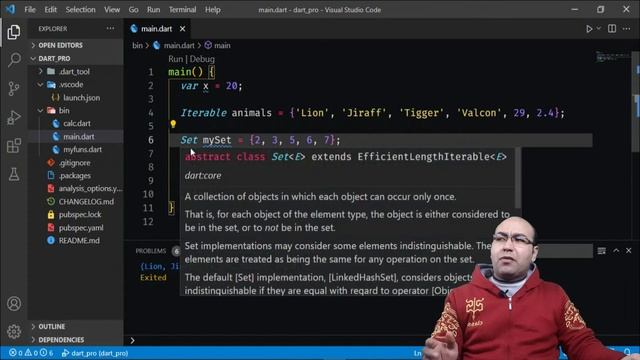This screenshot has height=360, width=640.
Task: Open the Accounts menu icon
Action: pos(14,304)
